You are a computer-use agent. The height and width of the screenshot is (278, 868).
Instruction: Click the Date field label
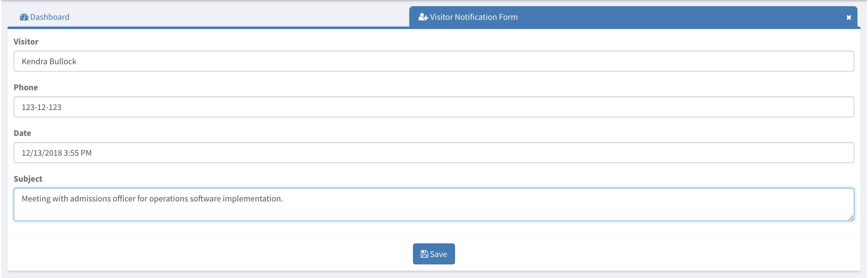point(22,133)
